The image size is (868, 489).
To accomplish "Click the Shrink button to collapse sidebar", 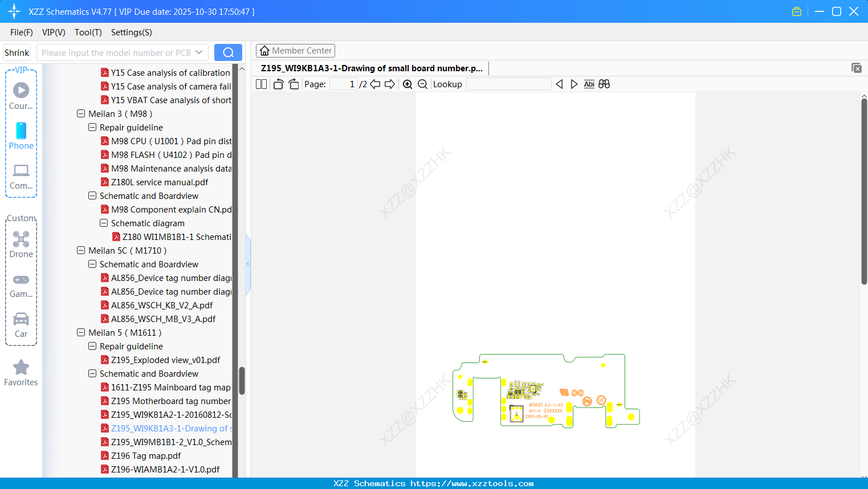I will (17, 52).
